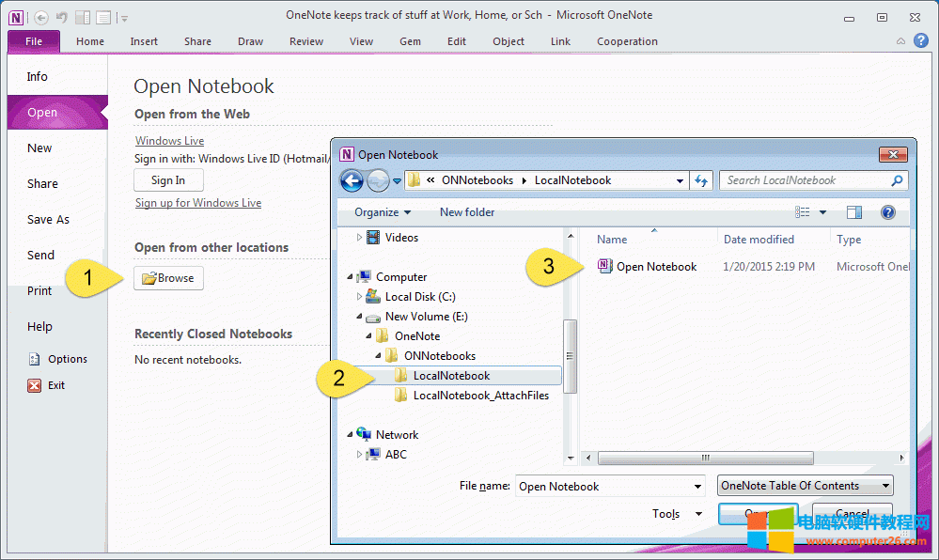Click the Undo icon in the title bar
Viewport: 939px width, 560px height.
point(62,17)
